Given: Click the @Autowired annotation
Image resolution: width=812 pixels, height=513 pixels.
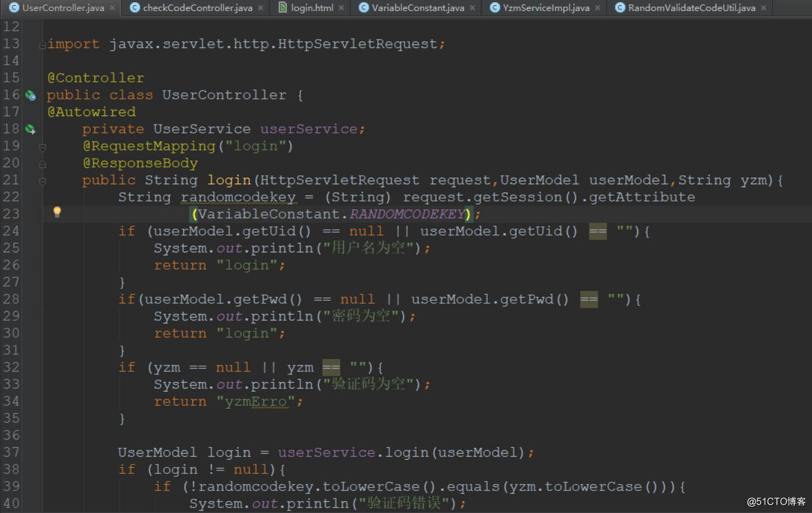Looking at the screenshot, I should point(91,112).
